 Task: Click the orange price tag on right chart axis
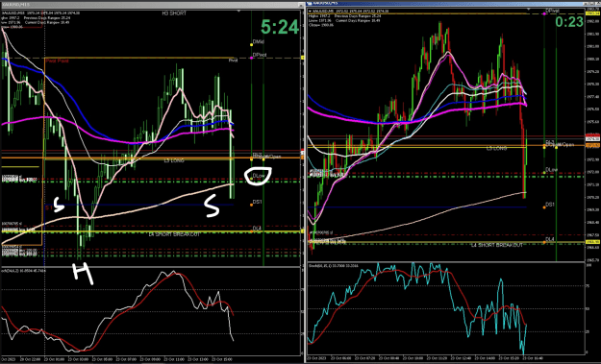pos(592,145)
